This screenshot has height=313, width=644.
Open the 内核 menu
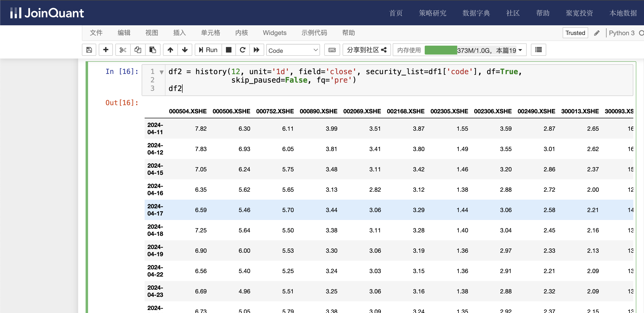242,33
